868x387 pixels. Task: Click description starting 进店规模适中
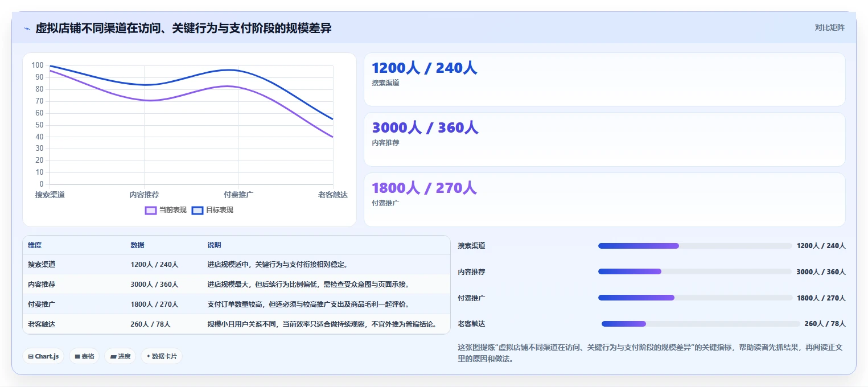point(277,265)
